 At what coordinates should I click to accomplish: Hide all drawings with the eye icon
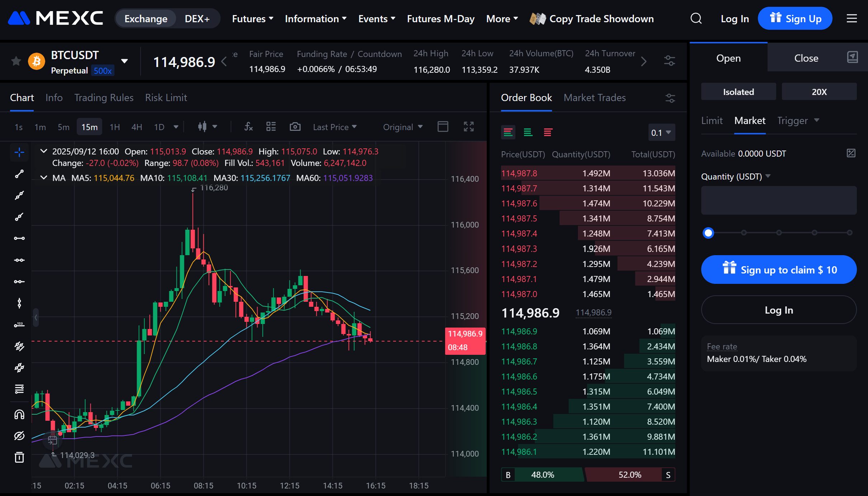[19, 436]
